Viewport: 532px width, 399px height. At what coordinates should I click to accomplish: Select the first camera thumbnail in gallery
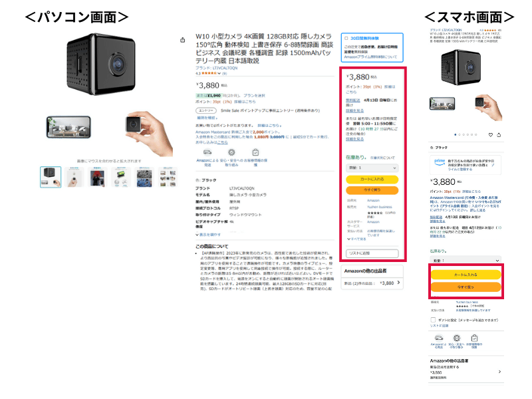click(51, 177)
